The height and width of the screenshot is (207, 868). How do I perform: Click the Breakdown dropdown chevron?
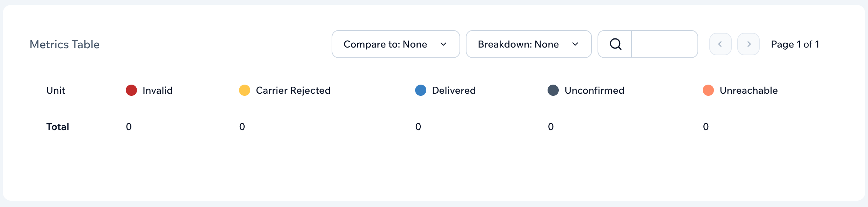pyautogui.click(x=575, y=44)
